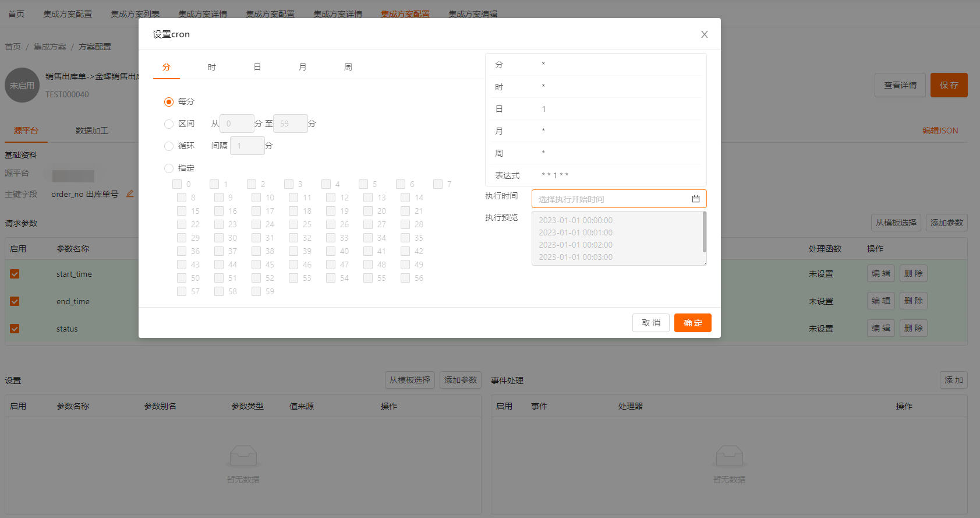Click the 确定 button

[692, 323]
